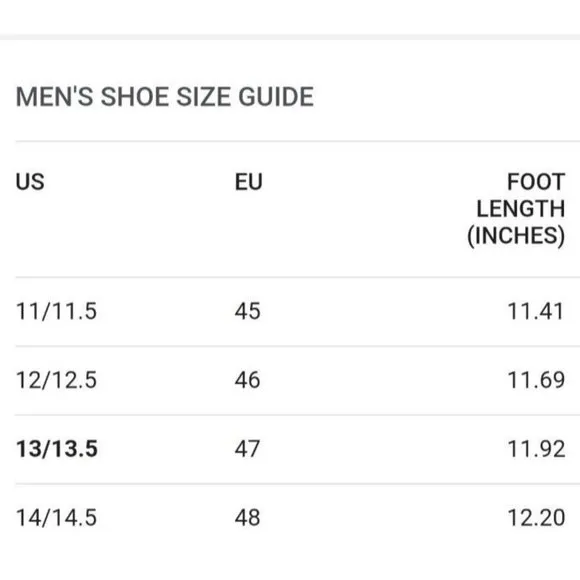580x580 pixels.
Task: Select the bold 13/13.5 US size
Action: tap(57, 449)
